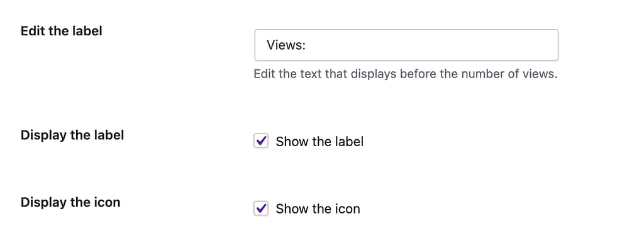
Task: Click the help text below the label field
Action: [x=405, y=74]
